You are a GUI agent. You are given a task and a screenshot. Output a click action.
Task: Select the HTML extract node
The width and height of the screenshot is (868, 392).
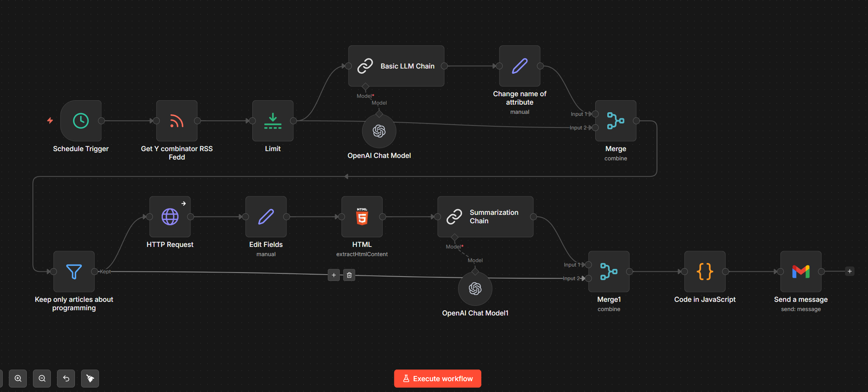click(x=362, y=217)
